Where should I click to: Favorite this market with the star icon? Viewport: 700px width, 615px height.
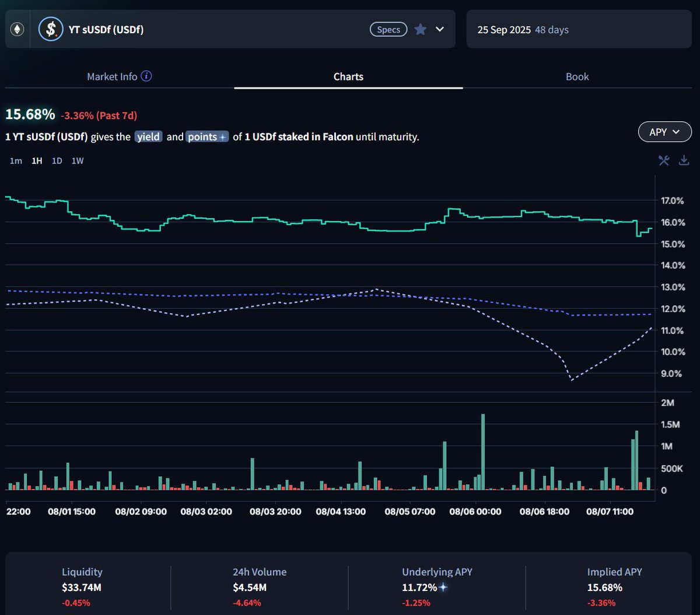tap(420, 29)
